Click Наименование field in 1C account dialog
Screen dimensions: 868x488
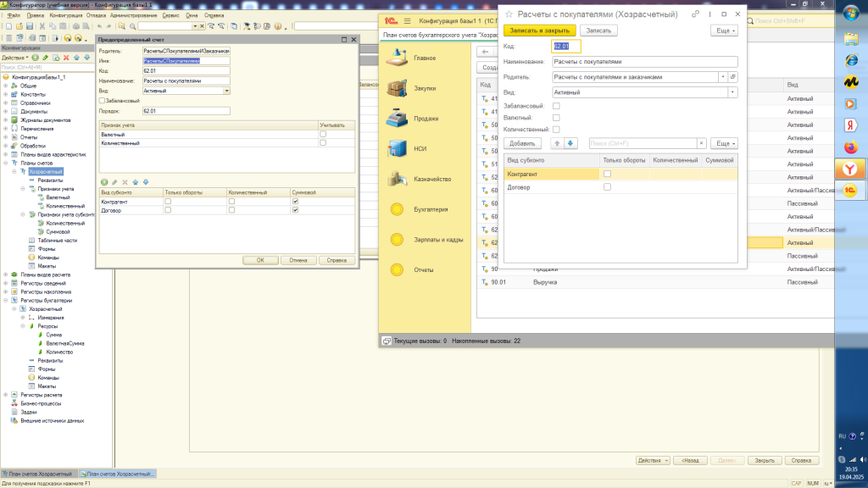[x=645, y=61]
